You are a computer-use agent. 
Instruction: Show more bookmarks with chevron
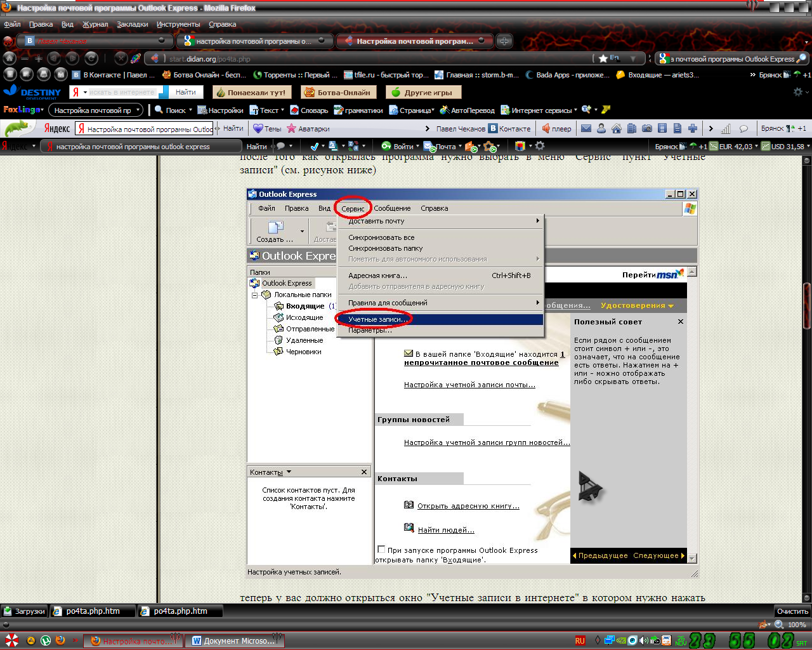pos(753,74)
